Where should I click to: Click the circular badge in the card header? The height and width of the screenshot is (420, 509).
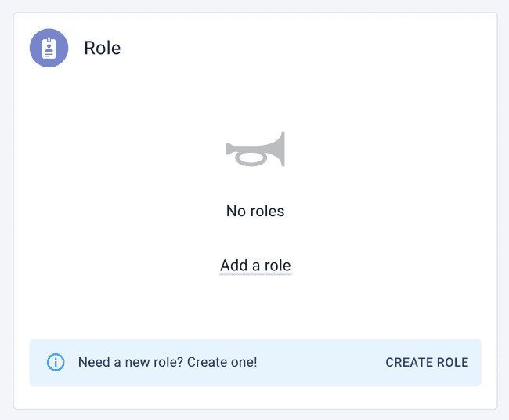point(49,48)
